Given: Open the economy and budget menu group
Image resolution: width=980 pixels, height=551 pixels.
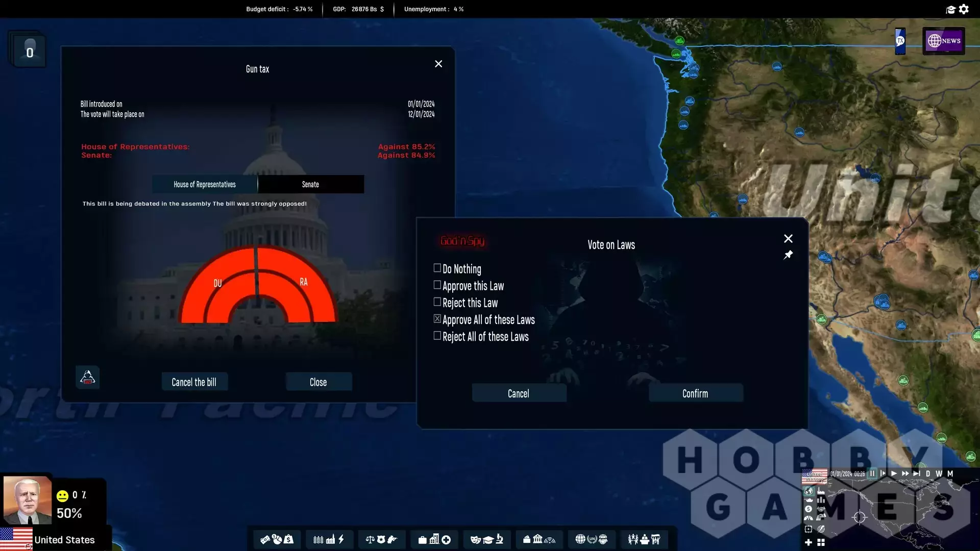Looking at the screenshot, I should pos(277,539).
